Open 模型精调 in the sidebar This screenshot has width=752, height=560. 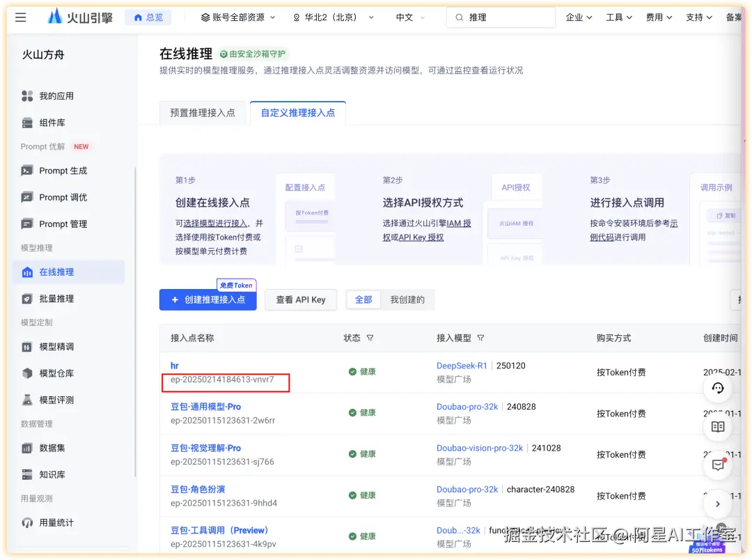(68, 346)
